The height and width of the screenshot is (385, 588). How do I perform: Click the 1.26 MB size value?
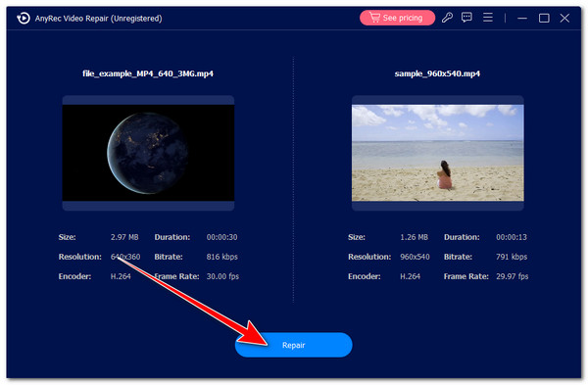pyautogui.click(x=414, y=237)
